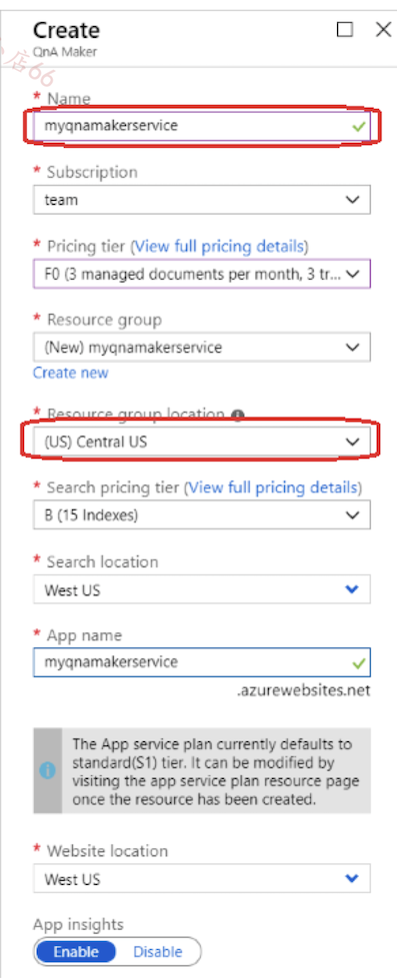Screen dimensions: 397x980
Task: Close the Create QnA Maker blade
Action: (x=383, y=29)
